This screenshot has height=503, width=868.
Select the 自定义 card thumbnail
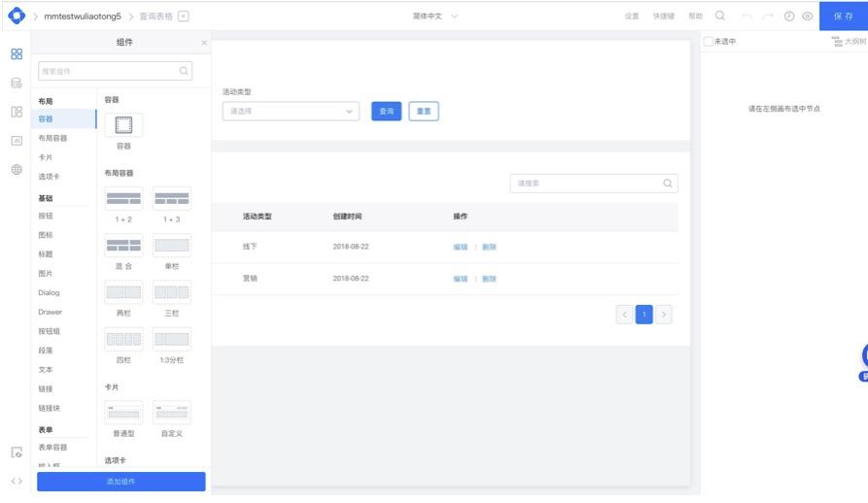172,413
